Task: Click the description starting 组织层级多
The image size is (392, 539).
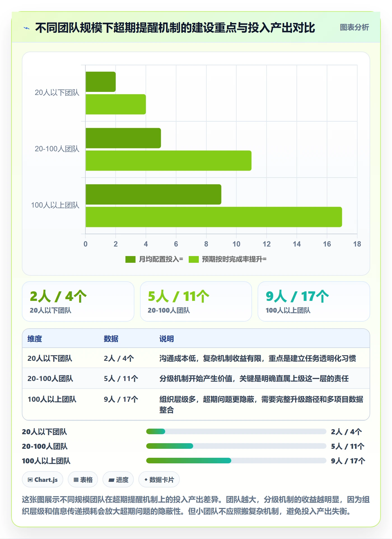Action: (262, 405)
